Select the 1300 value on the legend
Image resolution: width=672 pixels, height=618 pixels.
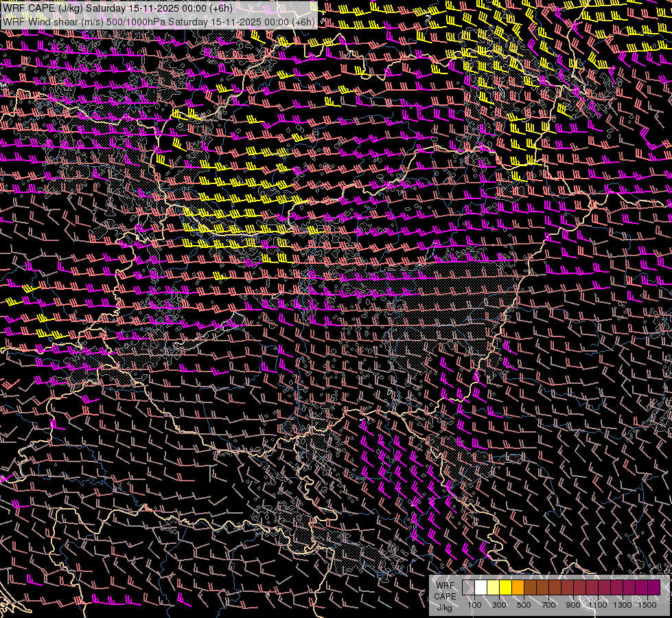pyautogui.click(x=623, y=605)
